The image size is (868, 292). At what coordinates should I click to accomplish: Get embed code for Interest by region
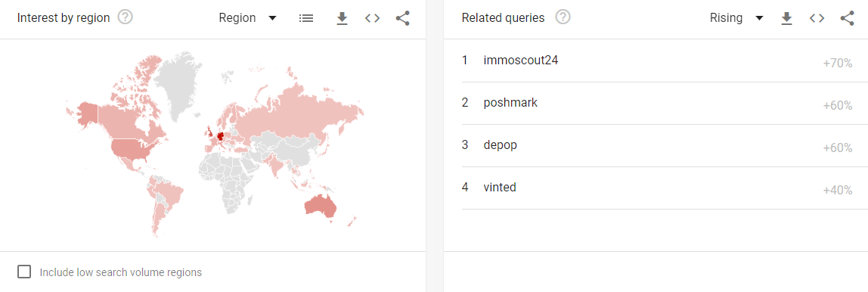pyautogui.click(x=373, y=18)
